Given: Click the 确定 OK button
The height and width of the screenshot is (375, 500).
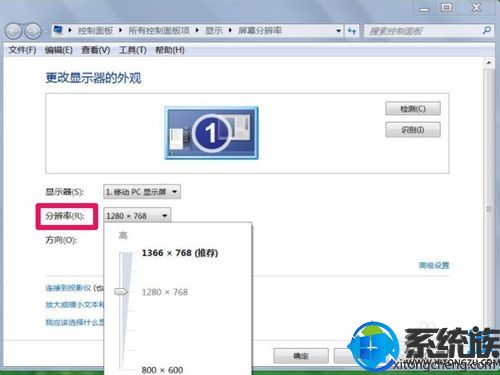Looking at the screenshot, I should click(301, 356).
